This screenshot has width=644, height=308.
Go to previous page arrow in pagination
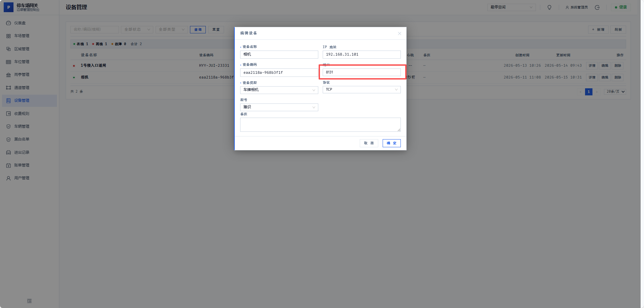click(581, 92)
